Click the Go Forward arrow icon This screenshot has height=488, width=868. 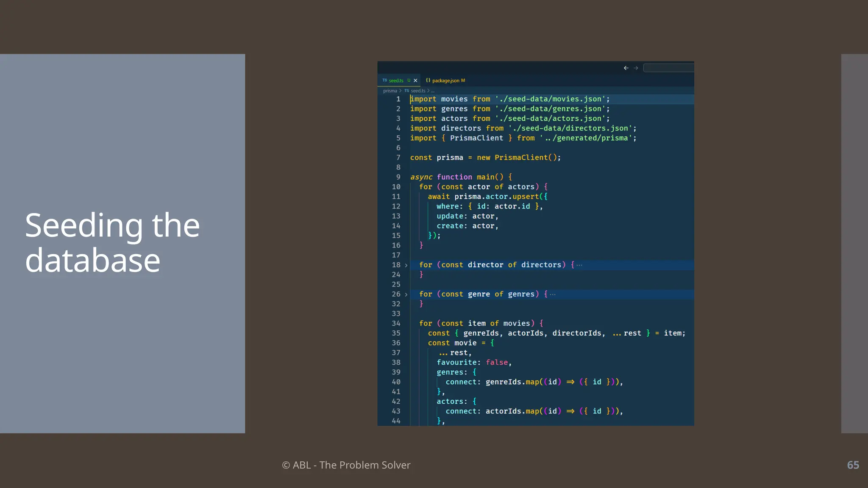pos(636,68)
